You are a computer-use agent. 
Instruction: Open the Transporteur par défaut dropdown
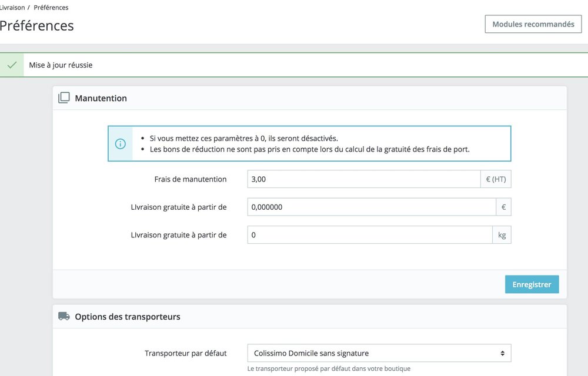pos(379,353)
